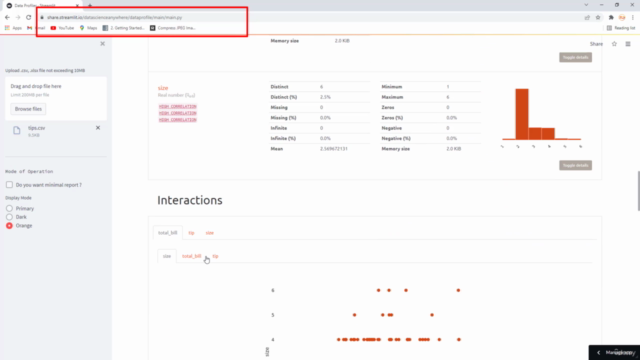This screenshot has height=360, width=640.
Task: Select the size tab in the second Interactions row
Action: pyautogui.click(x=167, y=256)
